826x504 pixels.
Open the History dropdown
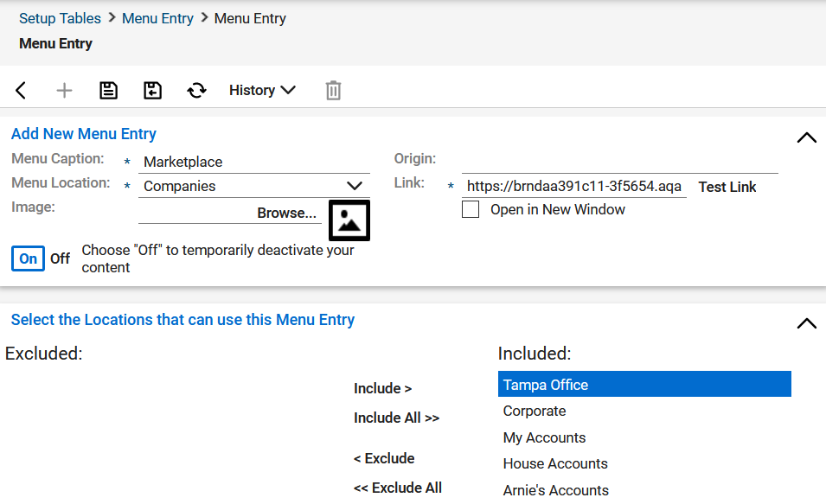point(262,91)
